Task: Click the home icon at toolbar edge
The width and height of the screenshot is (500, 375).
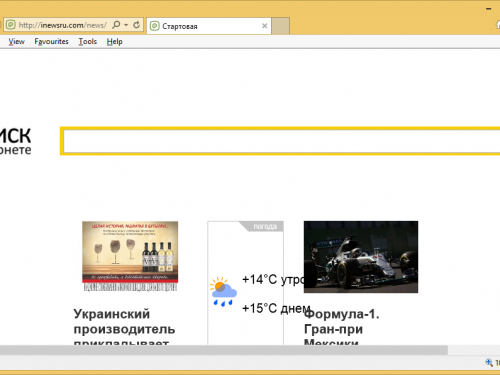Action: 498,25
